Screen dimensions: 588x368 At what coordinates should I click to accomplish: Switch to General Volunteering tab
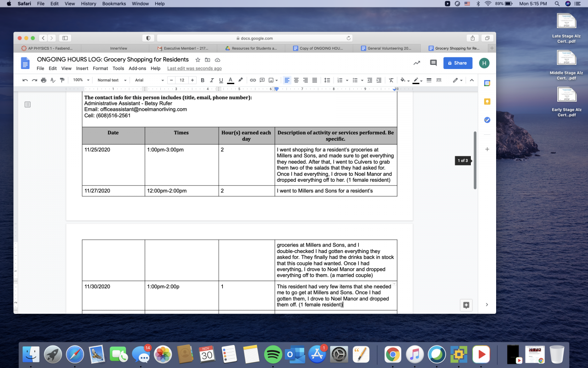tap(387, 48)
